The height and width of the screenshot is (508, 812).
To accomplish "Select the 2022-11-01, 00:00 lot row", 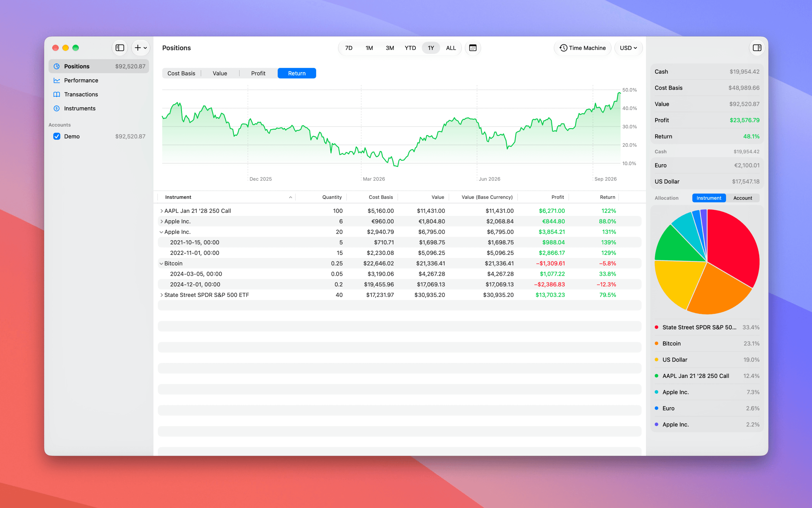I will pos(400,253).
